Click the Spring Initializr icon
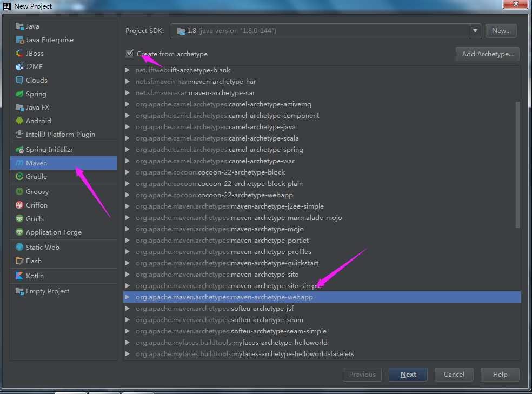 coord(19,150)
